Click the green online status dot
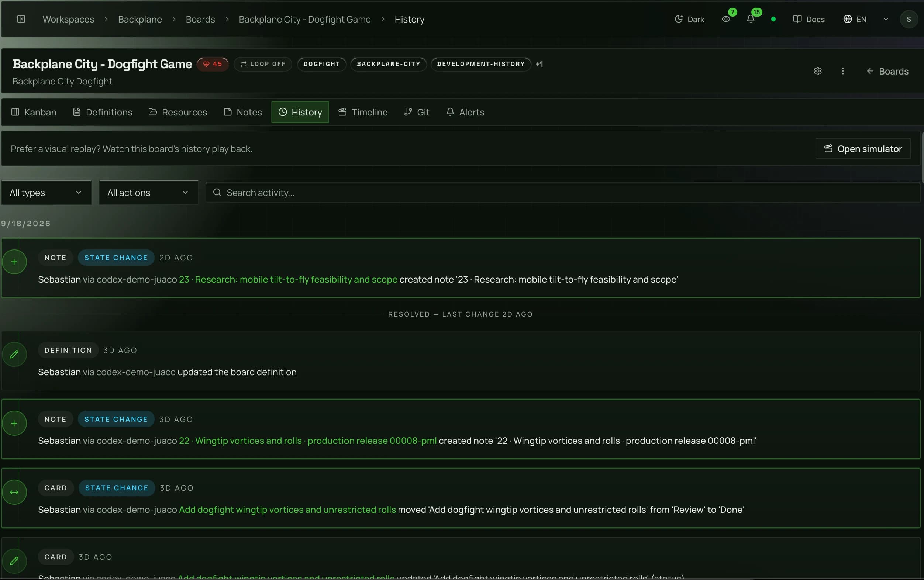Screen dimensions: 924x580 (773, 19)
